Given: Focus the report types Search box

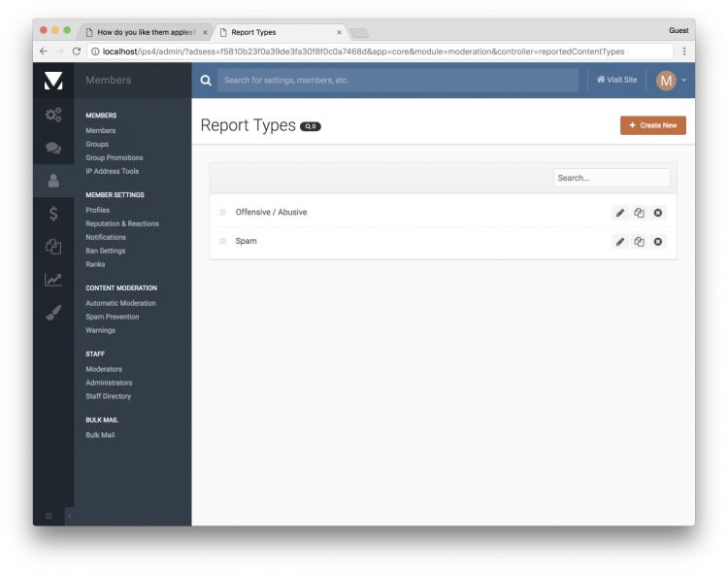Looking at the screenshot, I should (x=612, y=178).
